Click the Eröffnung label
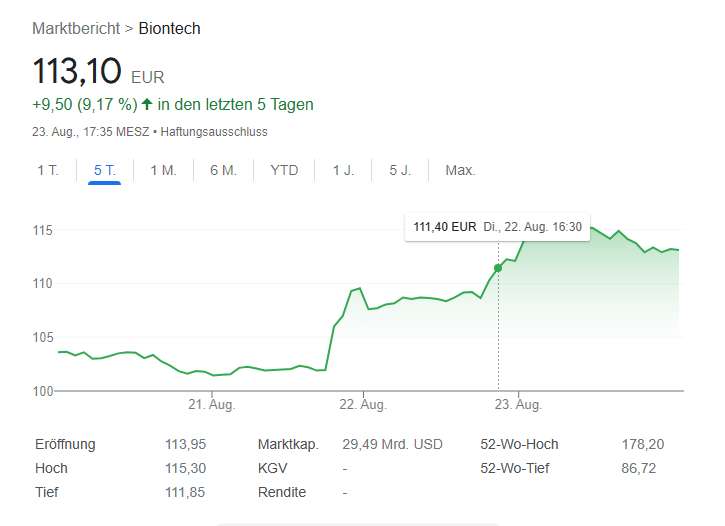 coord(65,444)
